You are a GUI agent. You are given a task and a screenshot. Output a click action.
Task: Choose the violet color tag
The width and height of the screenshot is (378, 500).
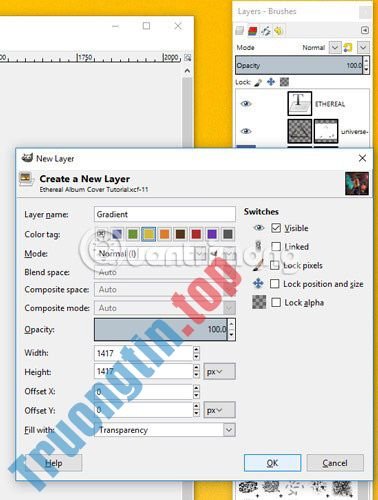212,234
